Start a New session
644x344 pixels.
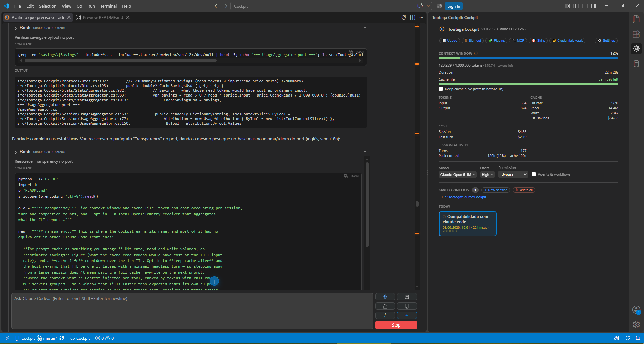click(496, 190)
